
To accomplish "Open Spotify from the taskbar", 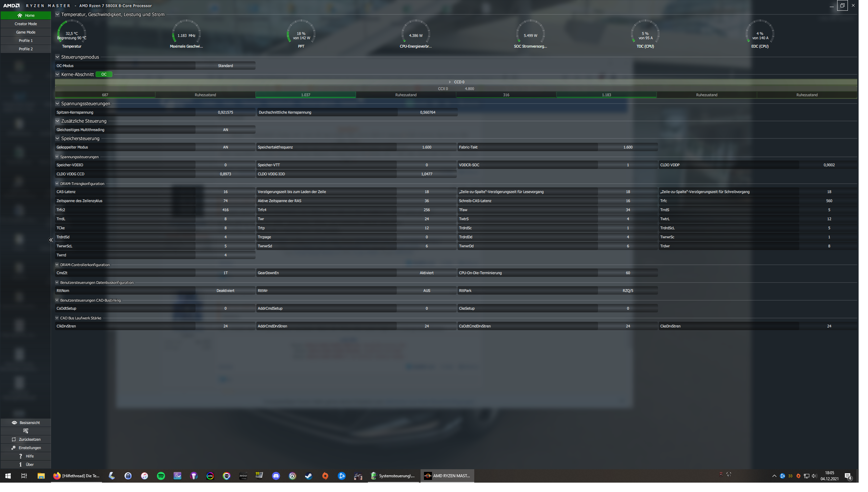I will pos(161,476).
